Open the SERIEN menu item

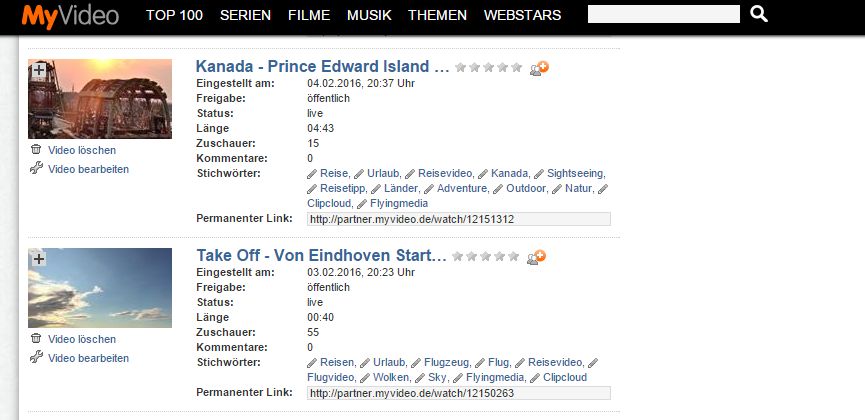click(246, 15)
